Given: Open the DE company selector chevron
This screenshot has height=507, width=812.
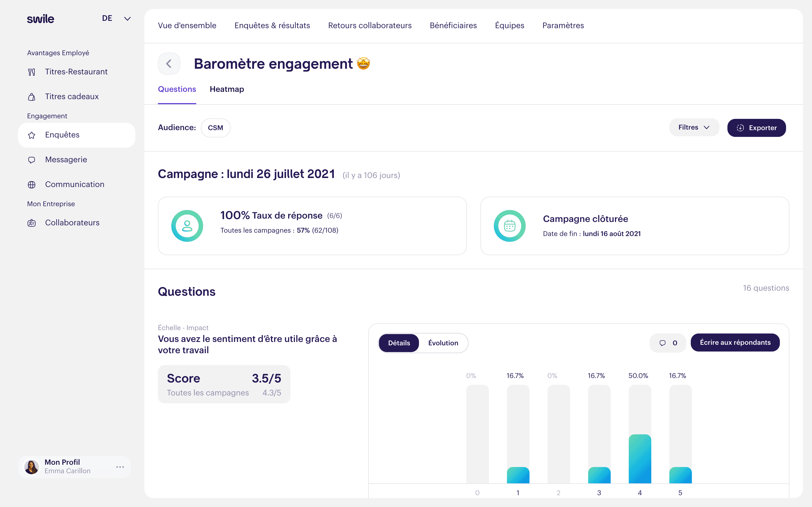Looking at the screenshot, I should point(127,19).
